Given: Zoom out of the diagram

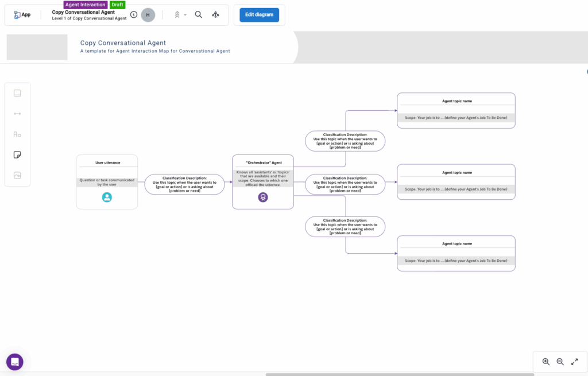Looking at the screenshot, I should 560,362.
